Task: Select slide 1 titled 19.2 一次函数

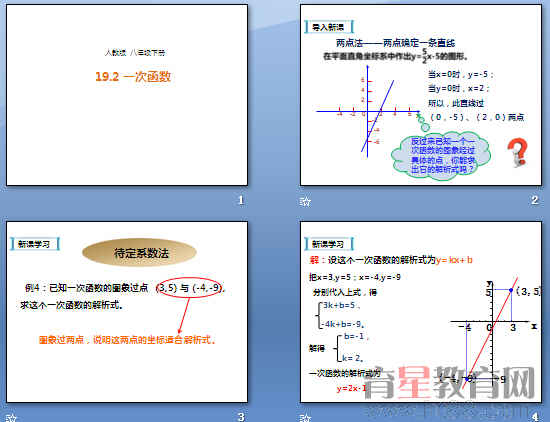Action: pos(127,95)
